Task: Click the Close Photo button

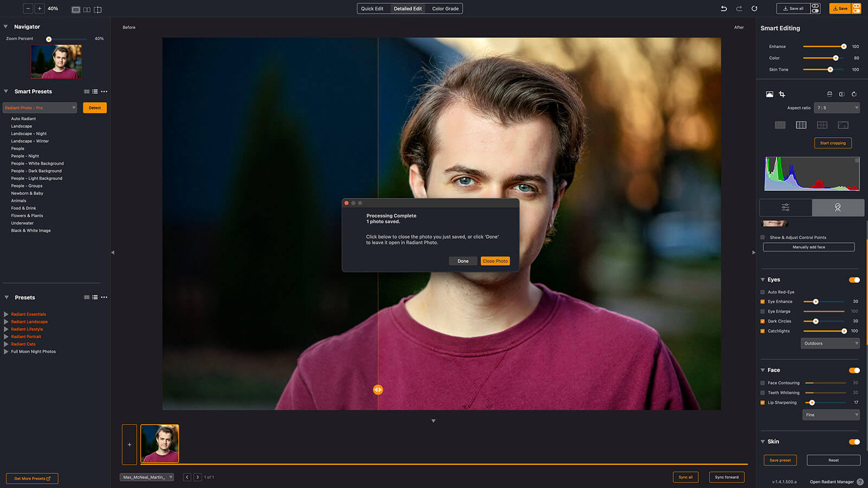Action: tap(495, 261)
